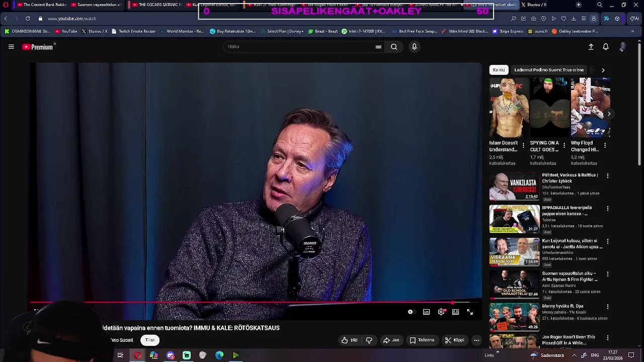Viewport: 644px width, 362px height.
Task: Open more actions ellipsis below video
Action: [x=476, y=340]
